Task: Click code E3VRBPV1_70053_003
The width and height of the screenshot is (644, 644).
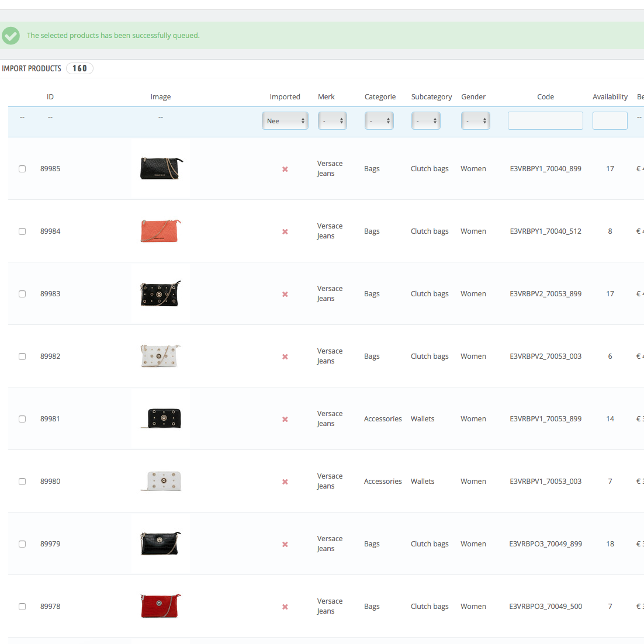Action: point(545,481)
